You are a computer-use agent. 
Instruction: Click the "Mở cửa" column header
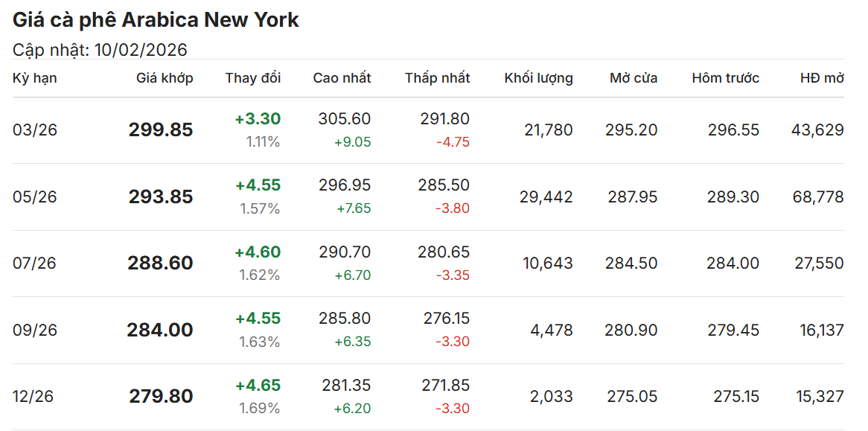(x=634, y=78)
